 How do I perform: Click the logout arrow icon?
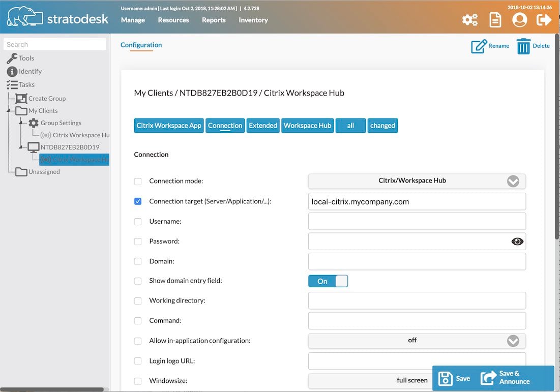(x=544, y=20)
